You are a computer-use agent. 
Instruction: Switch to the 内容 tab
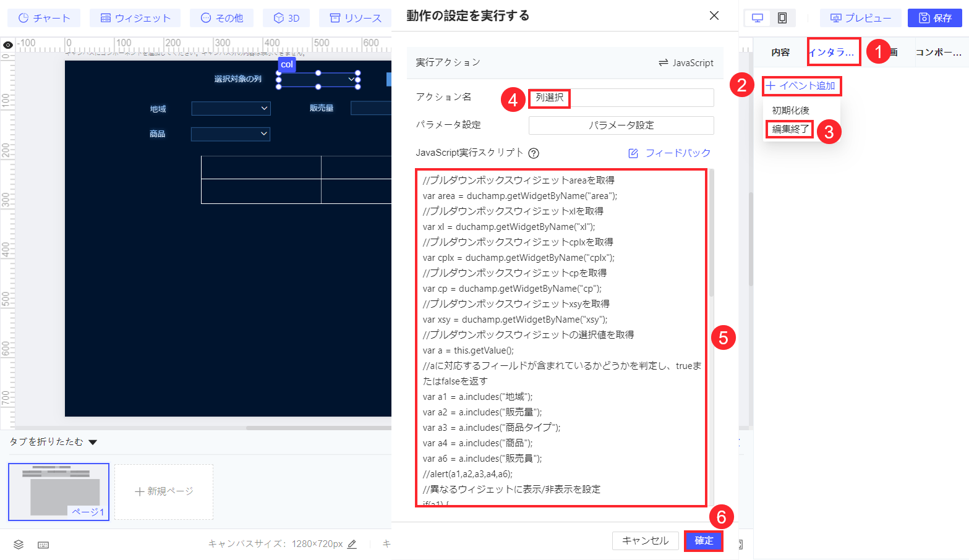780,53
